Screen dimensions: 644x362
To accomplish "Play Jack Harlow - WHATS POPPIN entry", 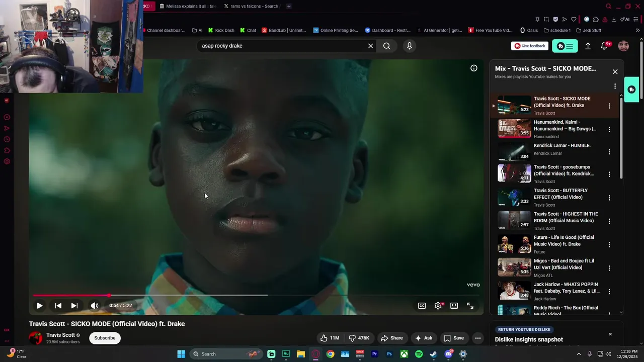I will click(553, 291).
